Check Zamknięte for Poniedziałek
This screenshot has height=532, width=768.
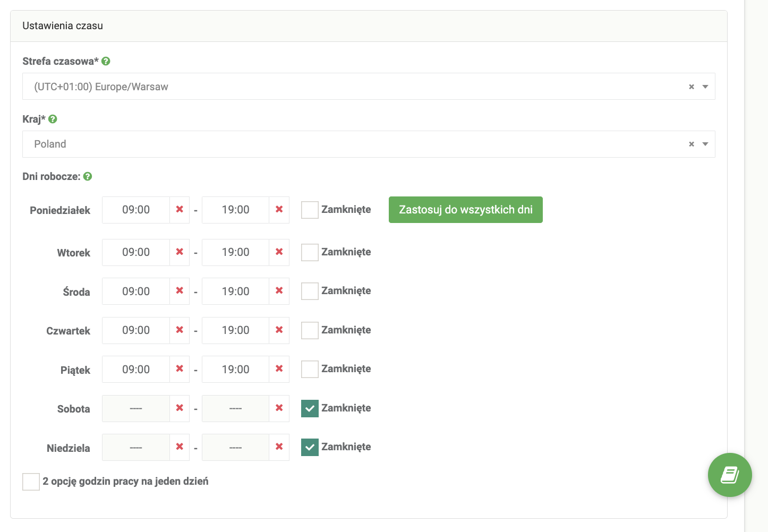coord(310,210)
